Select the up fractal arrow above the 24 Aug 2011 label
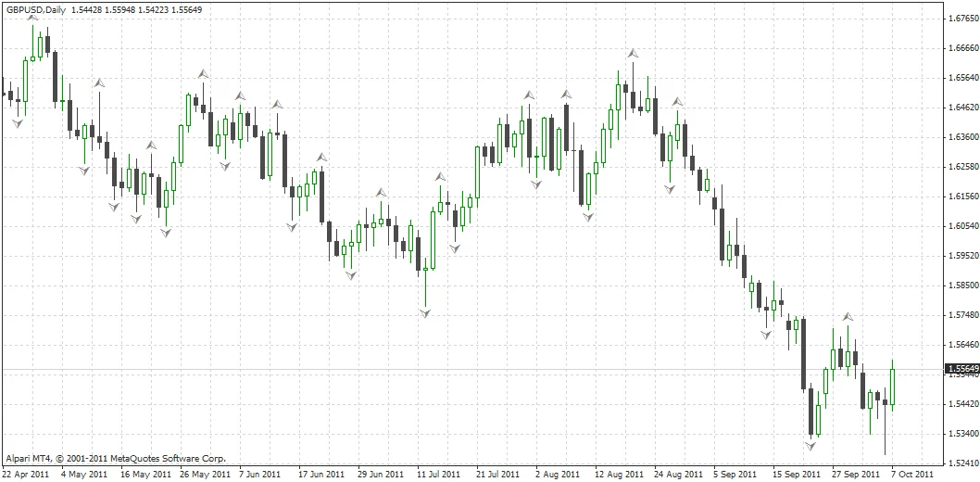This screenshot has width=980, height=482. [x=677, y=101]
